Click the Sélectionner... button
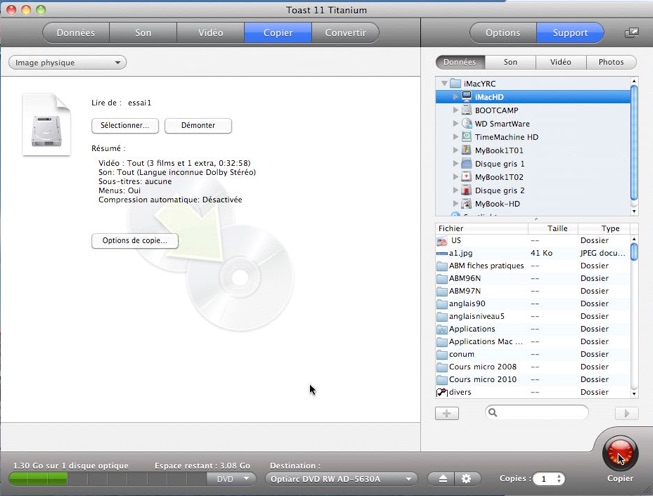653x496 pixels. (x=125, y=125)
